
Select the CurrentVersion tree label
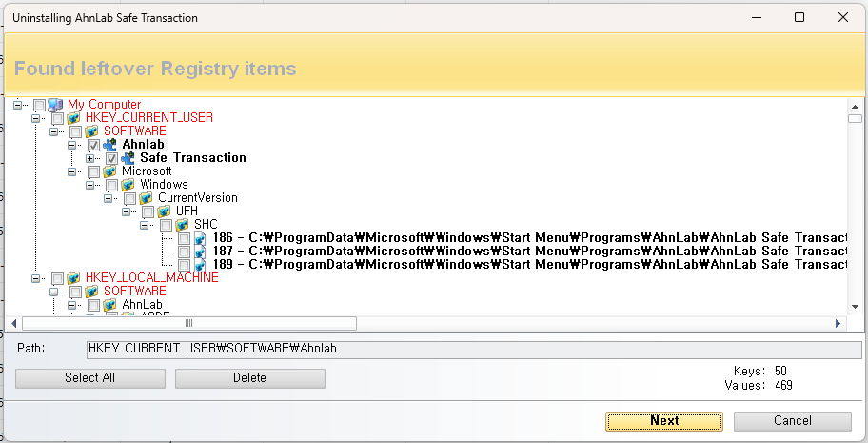tap(198, 198)
